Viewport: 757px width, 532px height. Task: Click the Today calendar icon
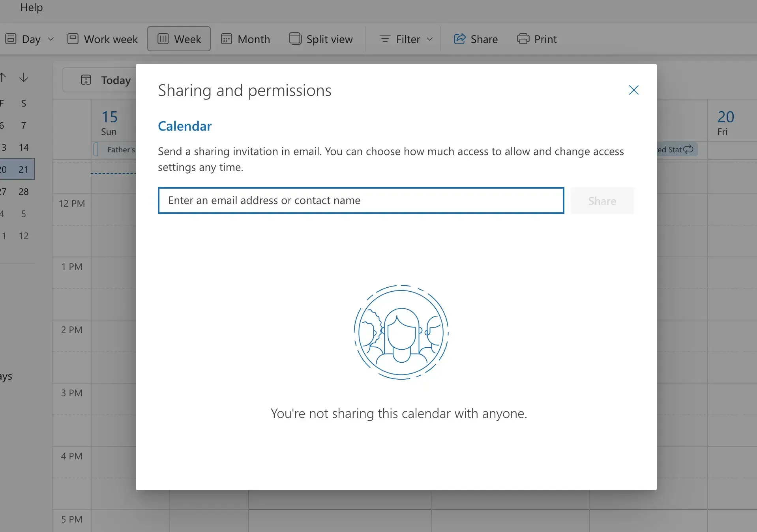[86, 80]
